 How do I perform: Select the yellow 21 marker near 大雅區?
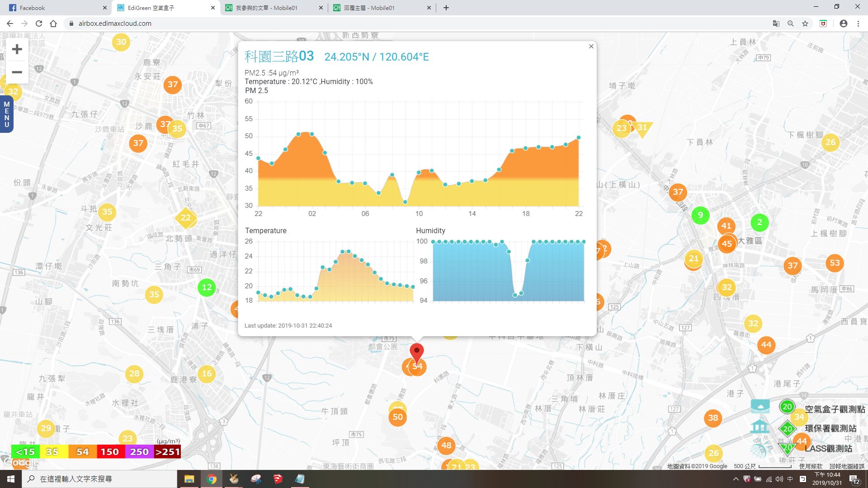pyautogui.click(x=693, y=259)
